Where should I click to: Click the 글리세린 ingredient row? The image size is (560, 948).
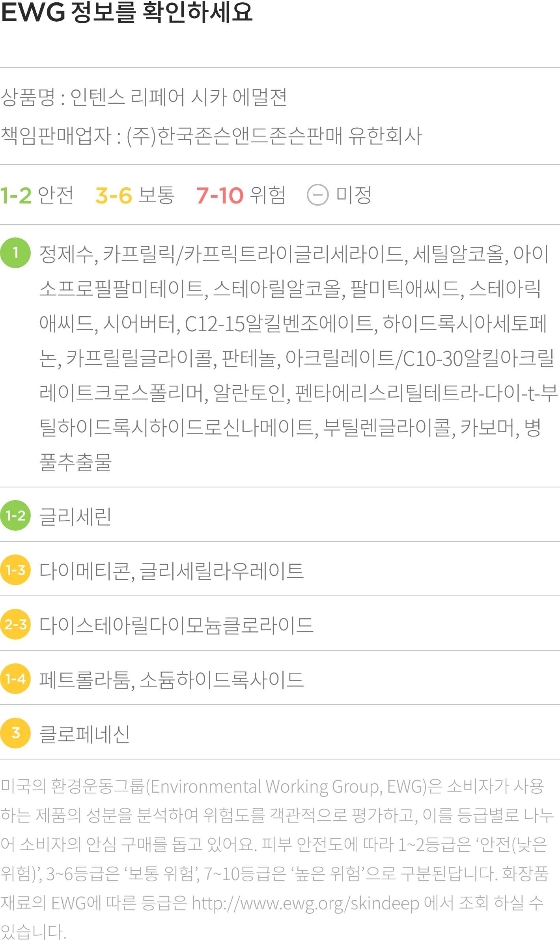(280, 515)
